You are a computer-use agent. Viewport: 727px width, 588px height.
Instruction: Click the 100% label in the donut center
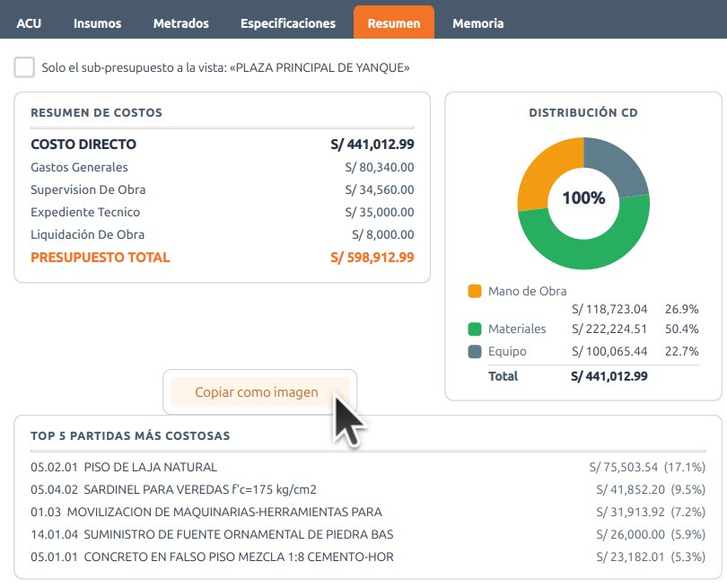pyautogui.click(x=583, y=198)
